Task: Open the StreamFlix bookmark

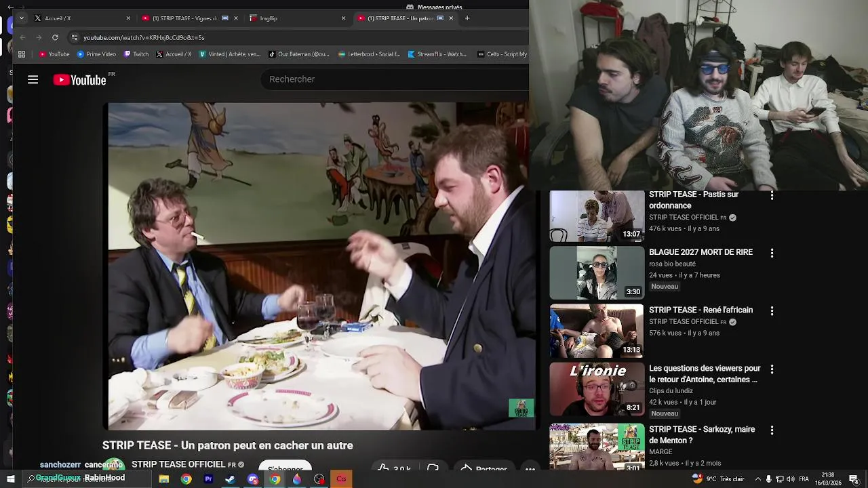Action: click(437, 54)
